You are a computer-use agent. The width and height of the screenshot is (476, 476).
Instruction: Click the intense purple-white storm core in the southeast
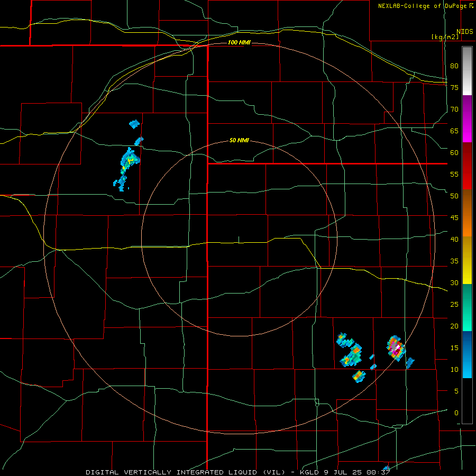[x=395, y=348]
